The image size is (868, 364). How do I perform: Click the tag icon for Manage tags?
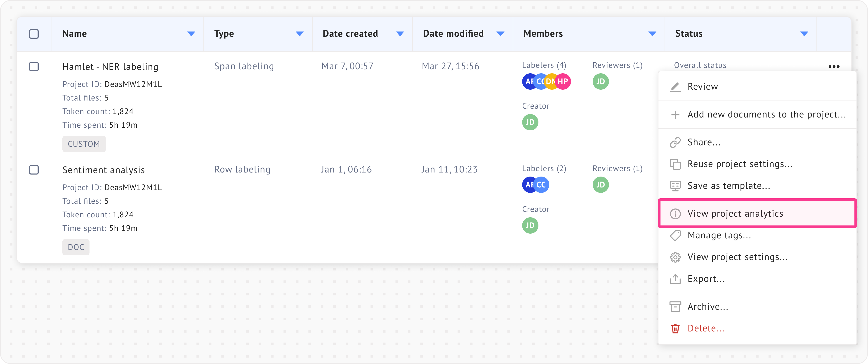coord(675,235)
